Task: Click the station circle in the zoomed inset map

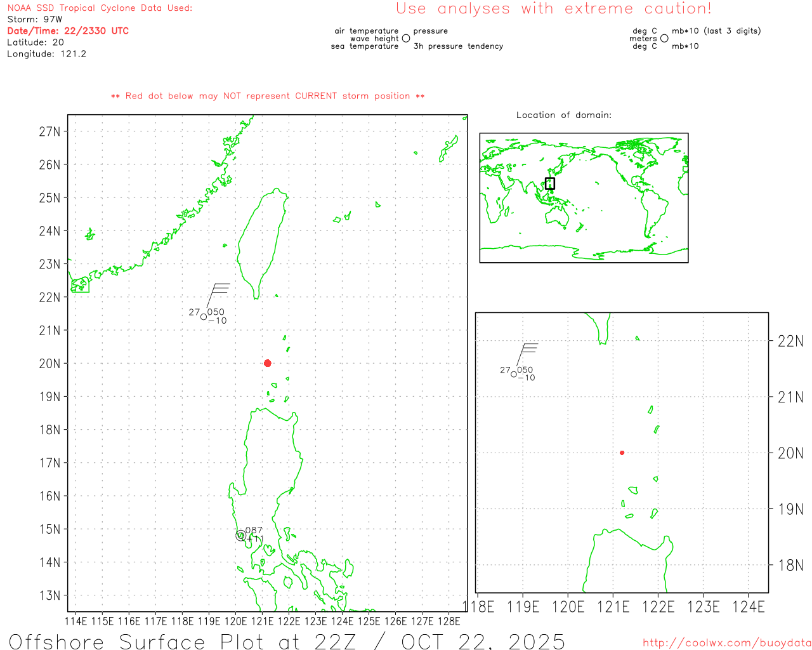Action: pos(514,375)
